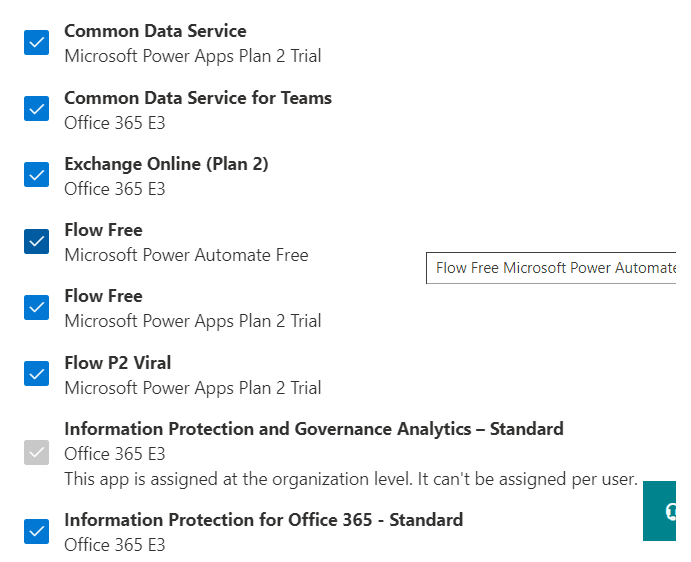Click Office 365 E3 text under Exchange Online
The image size is (691, 562).
115,189
